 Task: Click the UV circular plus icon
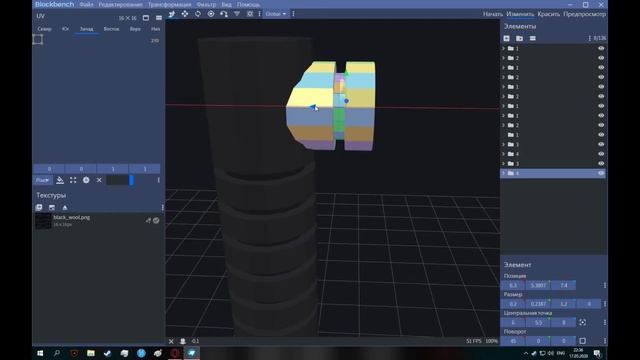[86, 180]
